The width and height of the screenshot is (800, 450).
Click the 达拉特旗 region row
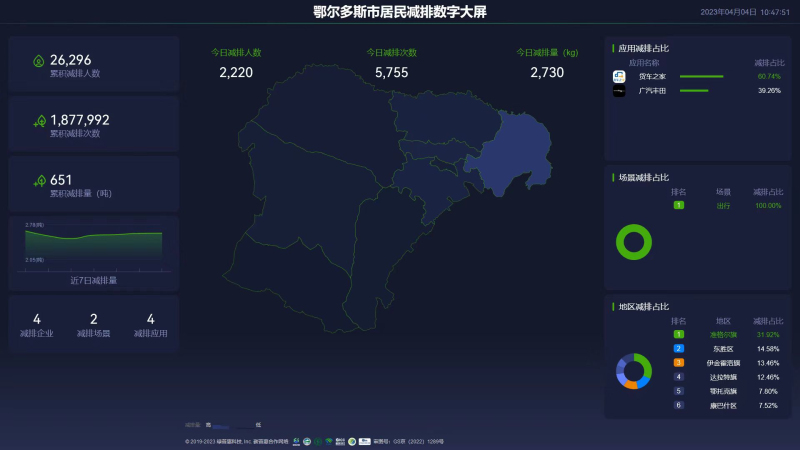pyautogui.click(x=723, y=377)
